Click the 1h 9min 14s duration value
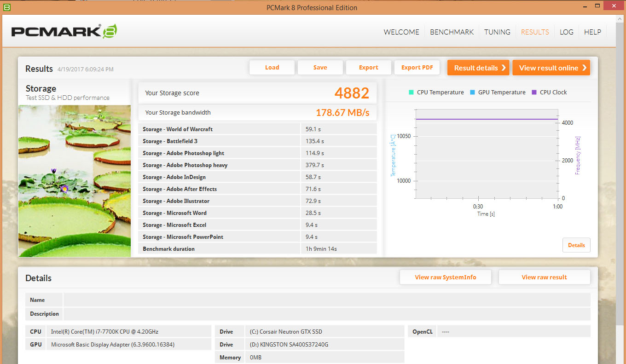Viewport: 626px width, 364px height. [x=321, y=249]
